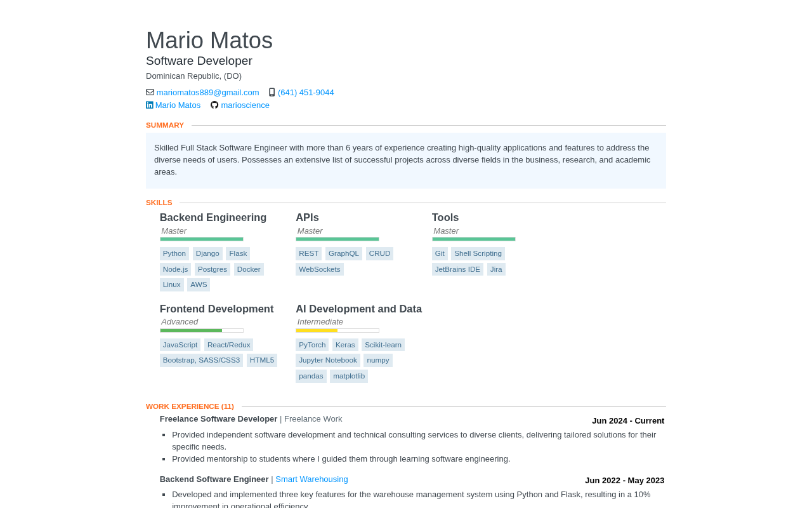This screenshot has width=812, height=508.
Task: Click the AI Development Intermediate progress bar
Action: [337, 330]
